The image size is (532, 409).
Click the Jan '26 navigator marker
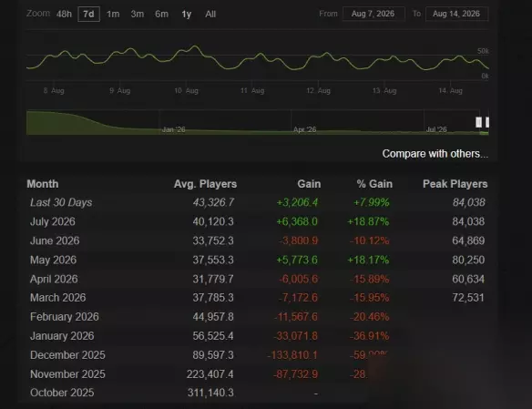tap(173, 129)
